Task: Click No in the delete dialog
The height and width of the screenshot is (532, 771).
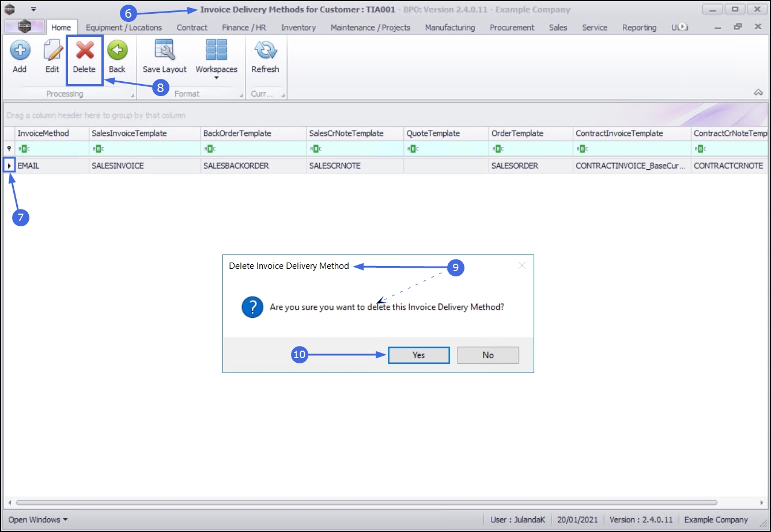Action: [488, 355]
